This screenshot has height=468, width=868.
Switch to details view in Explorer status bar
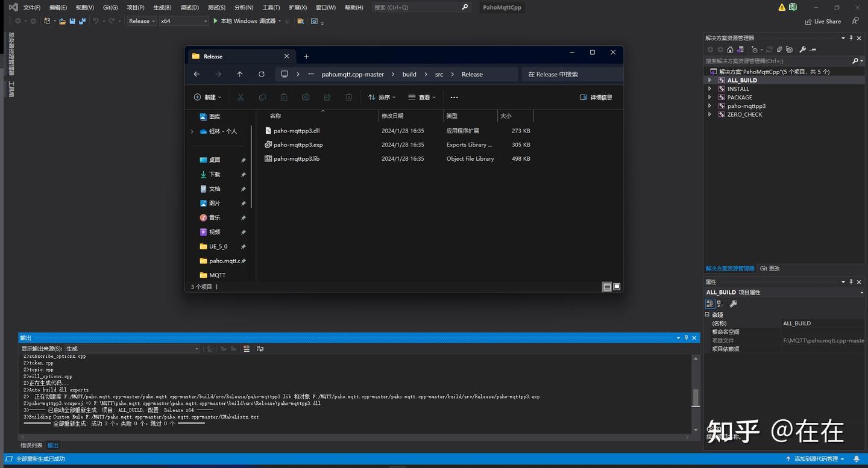[x=607, y=287]
